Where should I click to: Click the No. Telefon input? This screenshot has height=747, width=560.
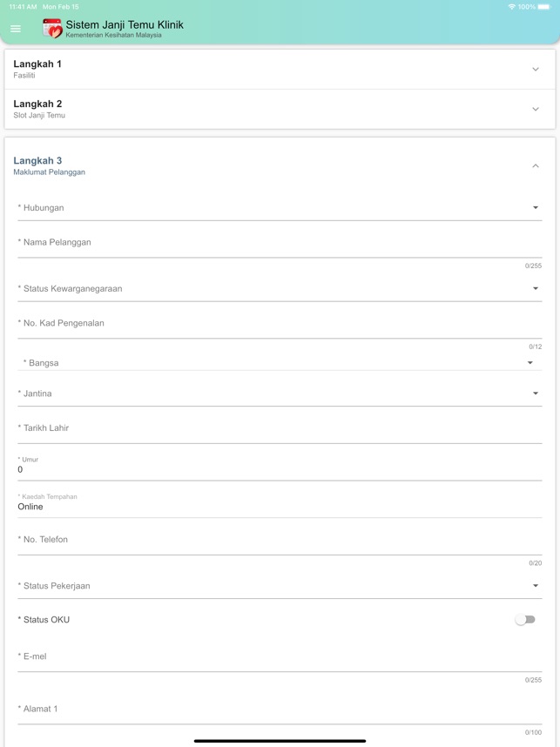(280, 540)
